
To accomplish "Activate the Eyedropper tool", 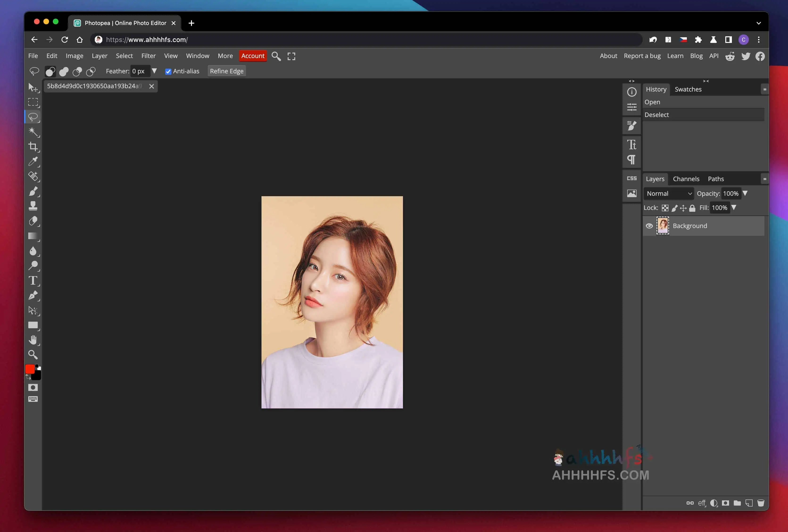I will [x=33, y=162].
